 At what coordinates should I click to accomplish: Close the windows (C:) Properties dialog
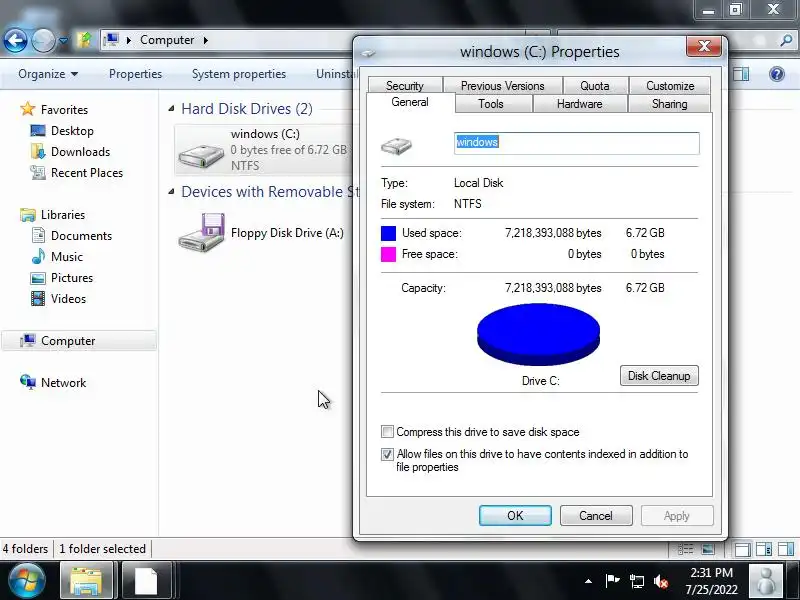point(704,46)
